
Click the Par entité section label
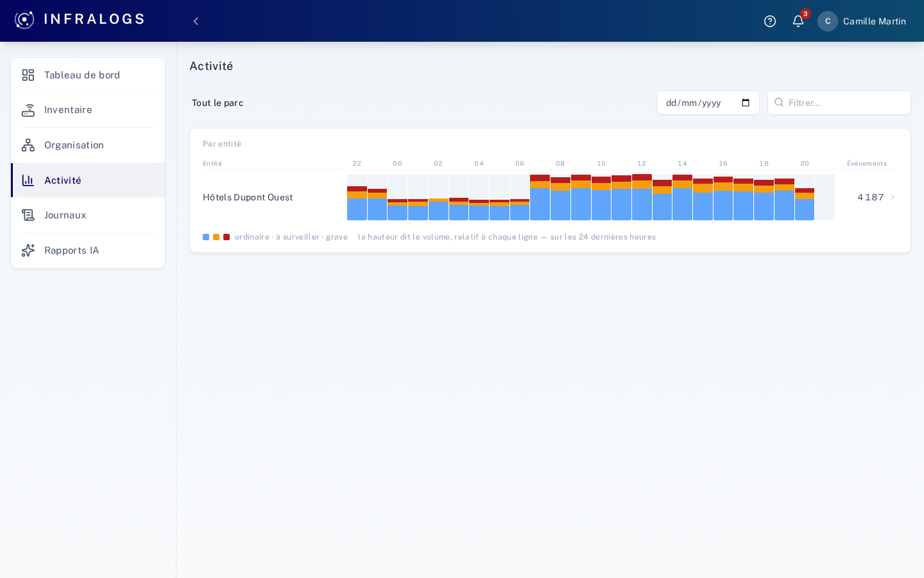tap(222, 144)
